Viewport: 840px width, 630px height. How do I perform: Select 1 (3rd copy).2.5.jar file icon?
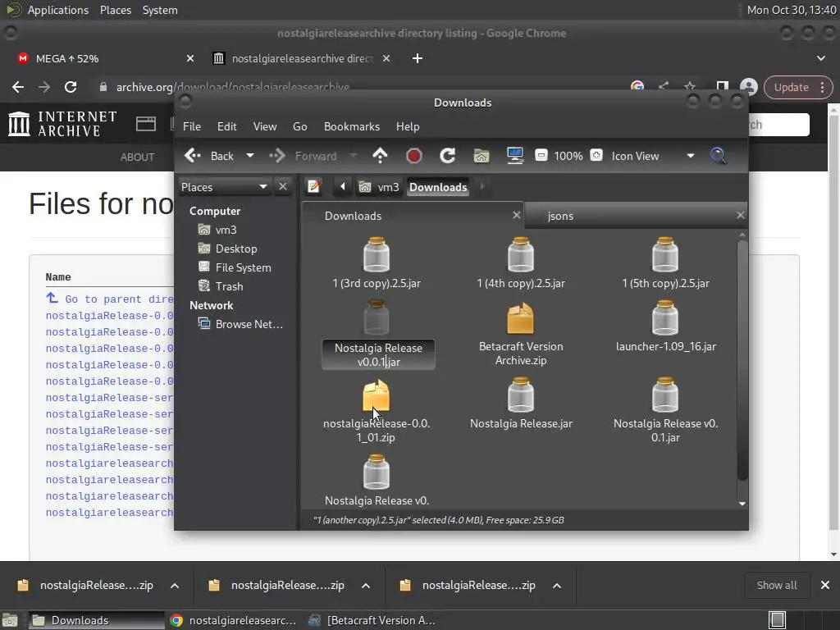376,255
